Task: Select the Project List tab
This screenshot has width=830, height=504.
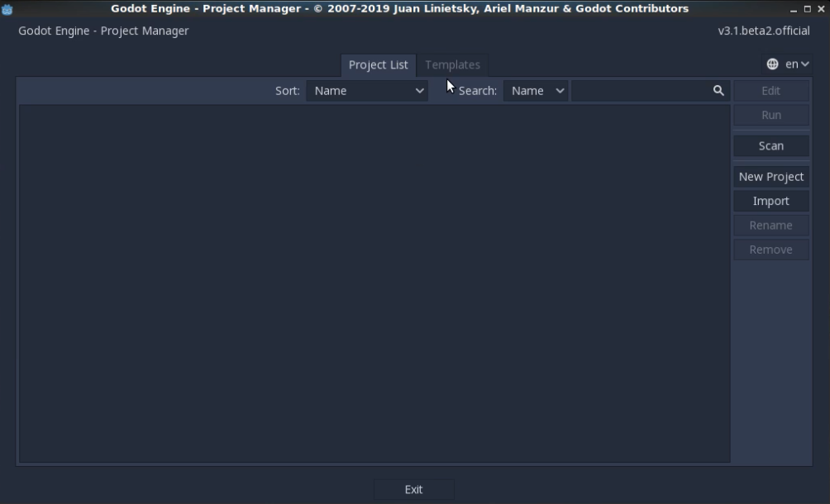Action: point(378,64)
